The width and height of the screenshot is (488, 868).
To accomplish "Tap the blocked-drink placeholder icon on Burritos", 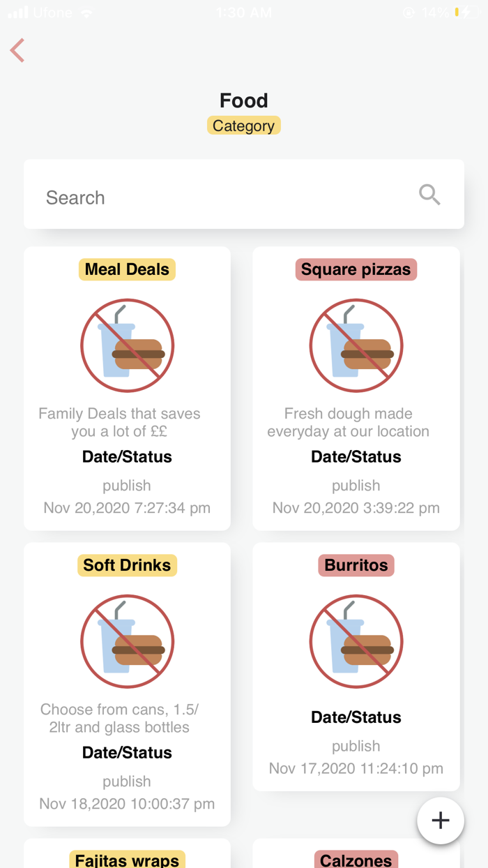I will pos(356,641).
